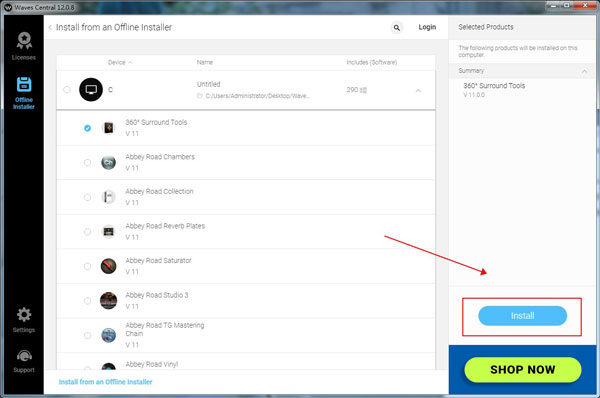The height and width of the screenshot is (398, 600).
Task: Click the Abbey Road Collection product icon
Action: point(109,197)
